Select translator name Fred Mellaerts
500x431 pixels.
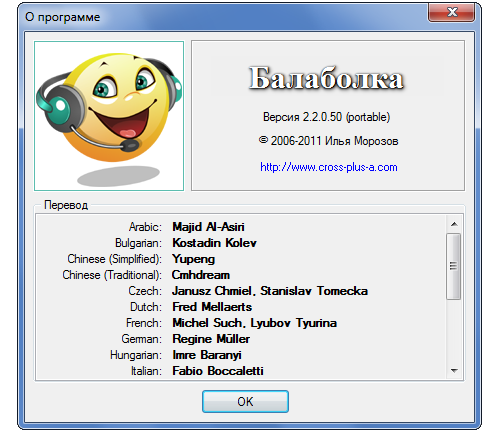212,307
